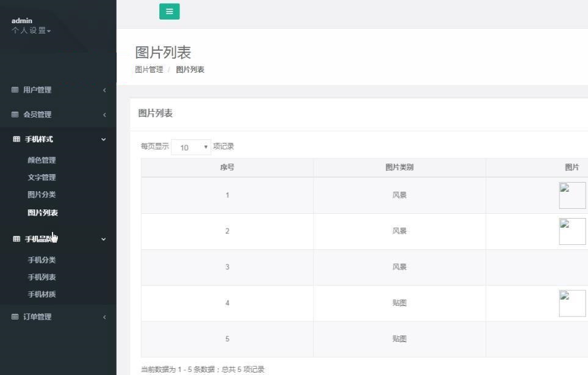The height and width of the screenshot is (375, 588).
Task: Open 手机列表 in the sidebar
Action: pyautogui.click(x=42, y=277)
